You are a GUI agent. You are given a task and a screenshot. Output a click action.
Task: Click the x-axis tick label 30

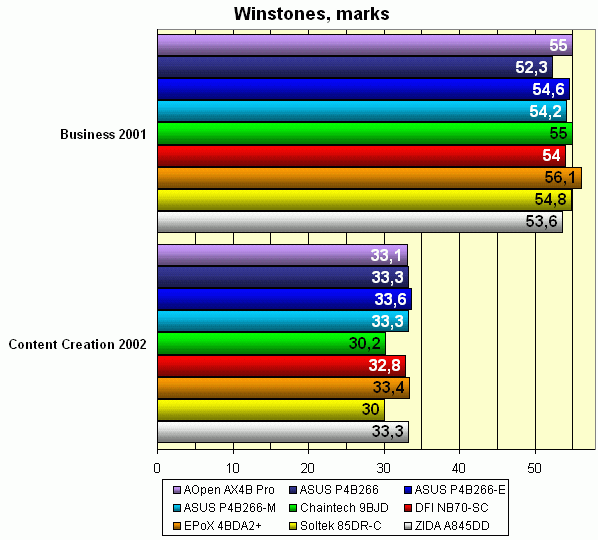tap(383, 468)
